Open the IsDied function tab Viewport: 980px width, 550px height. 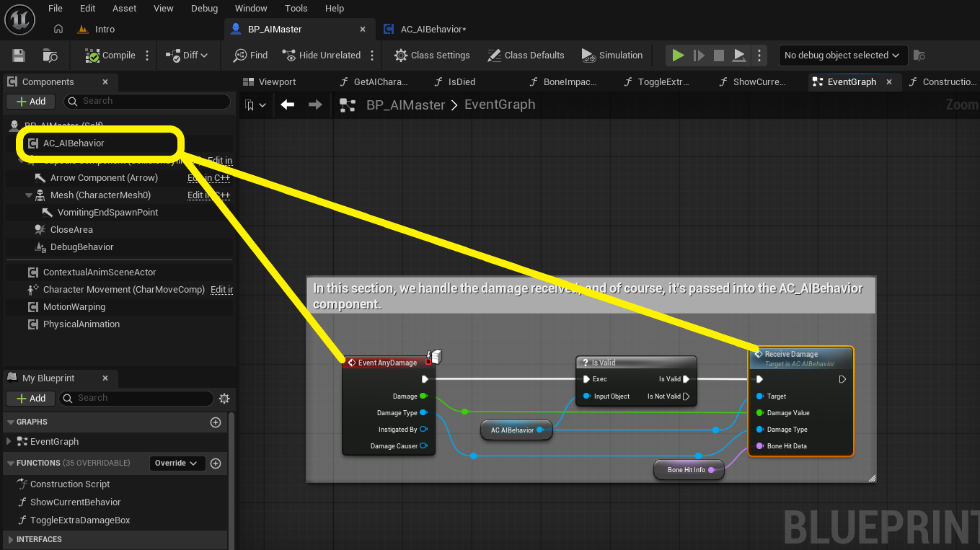tap(454, 82)
